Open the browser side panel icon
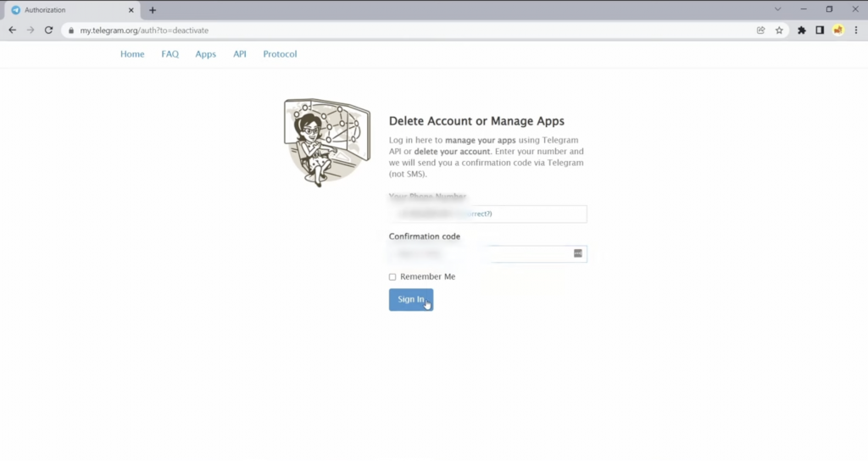Viewport: 868px width, 461px height. [820, 31]
